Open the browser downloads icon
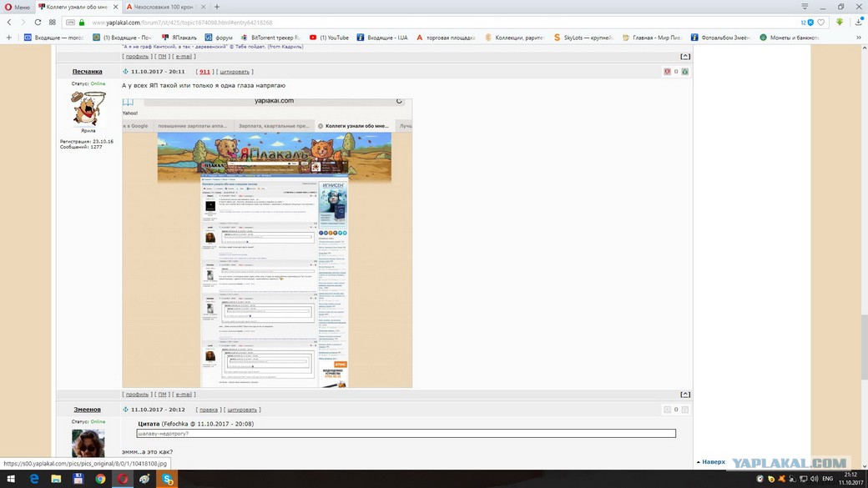868x488 pixels. [859, 23]
